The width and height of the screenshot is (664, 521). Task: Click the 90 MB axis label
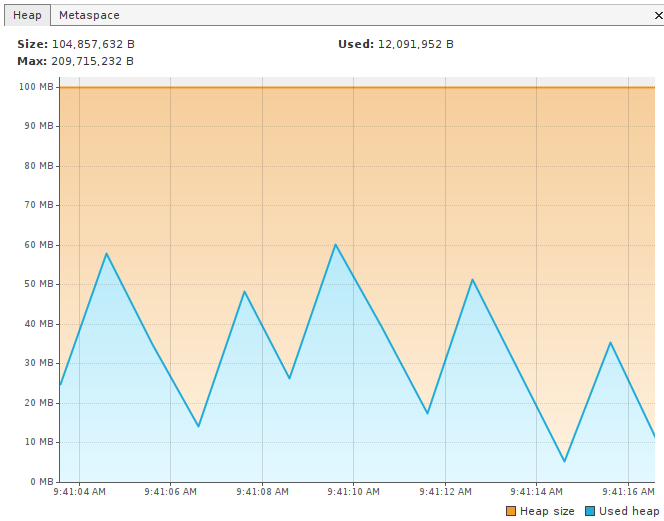point(39,126)
